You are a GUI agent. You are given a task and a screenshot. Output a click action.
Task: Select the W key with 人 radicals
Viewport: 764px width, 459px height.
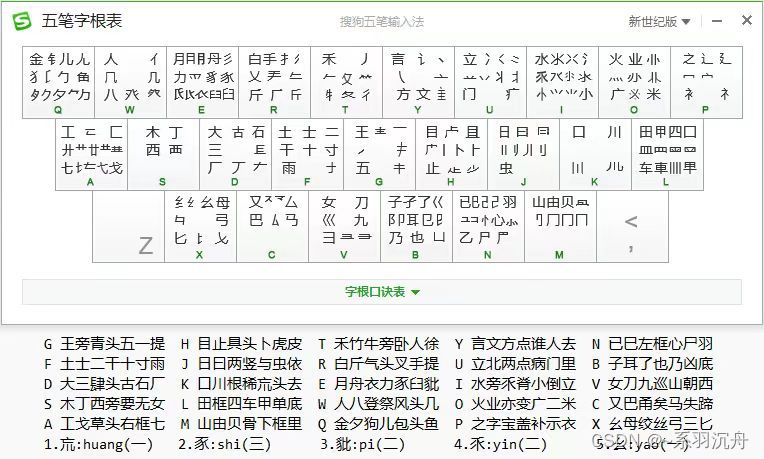131,82
